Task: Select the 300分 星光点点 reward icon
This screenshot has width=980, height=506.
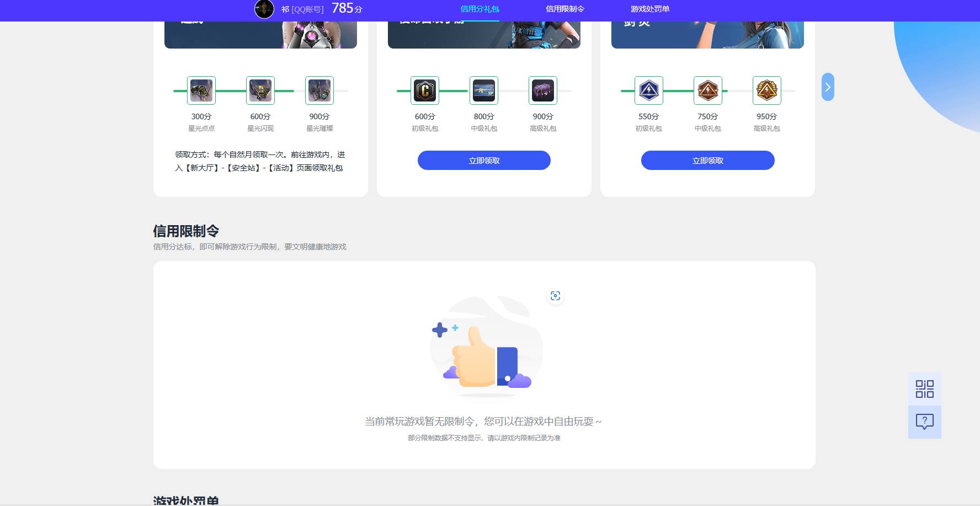Action: (201, 90)
